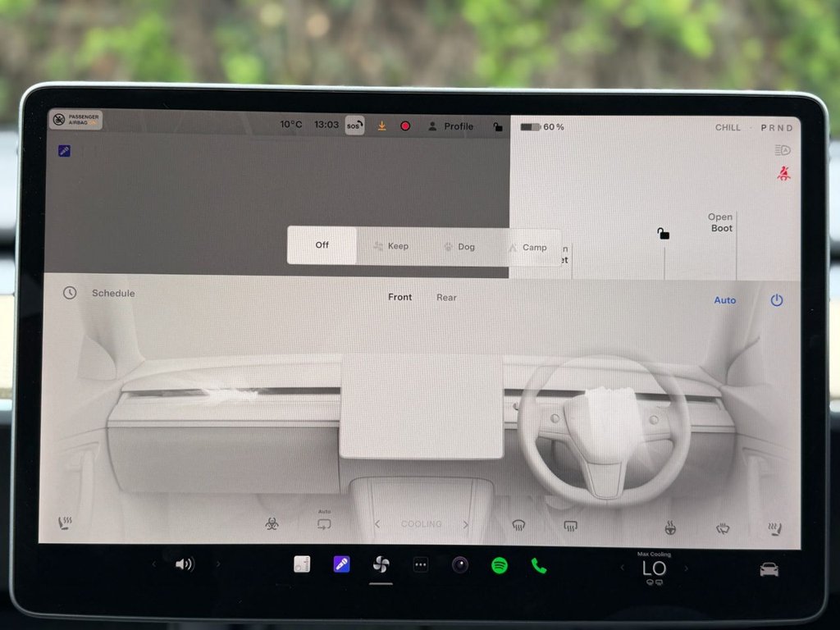
Task: Expand the ellipsis app drawer in taskbar
Action: (421, 564)
